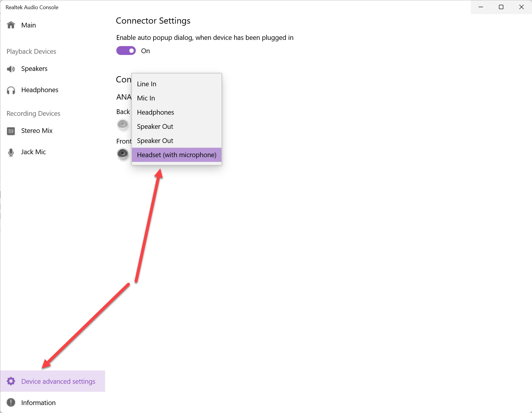
Task: Click the Speakers icon in sidebar
Action: pos(11,69)
